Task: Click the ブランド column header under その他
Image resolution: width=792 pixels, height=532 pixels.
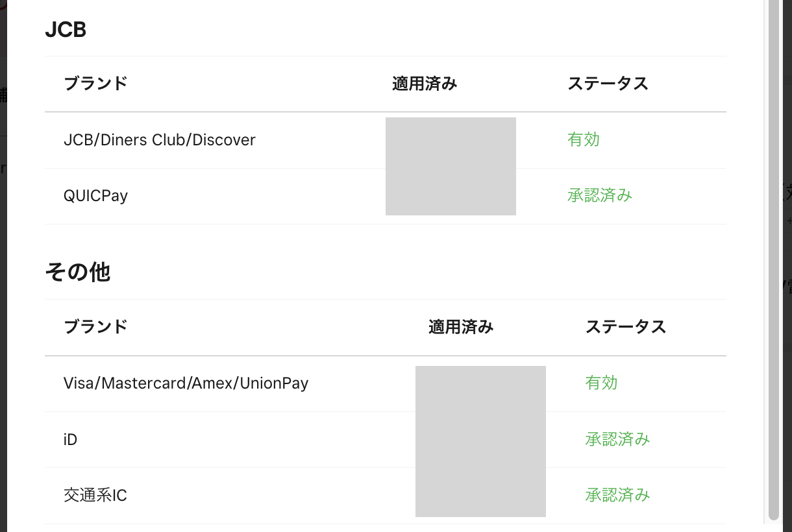Action: (95, 327)
